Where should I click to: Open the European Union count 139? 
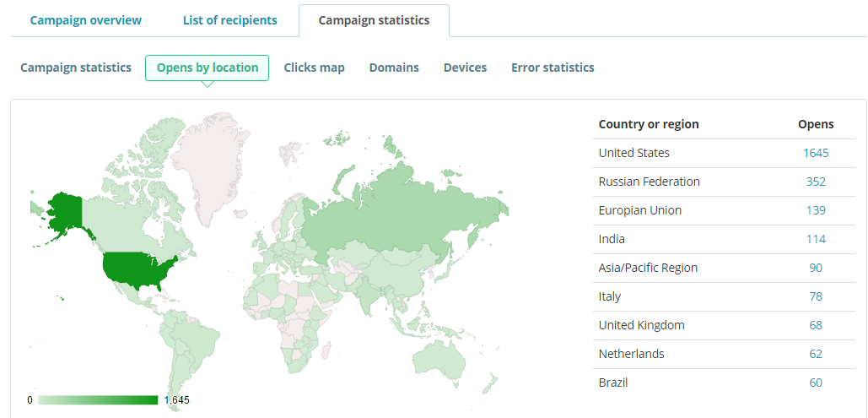816,210
